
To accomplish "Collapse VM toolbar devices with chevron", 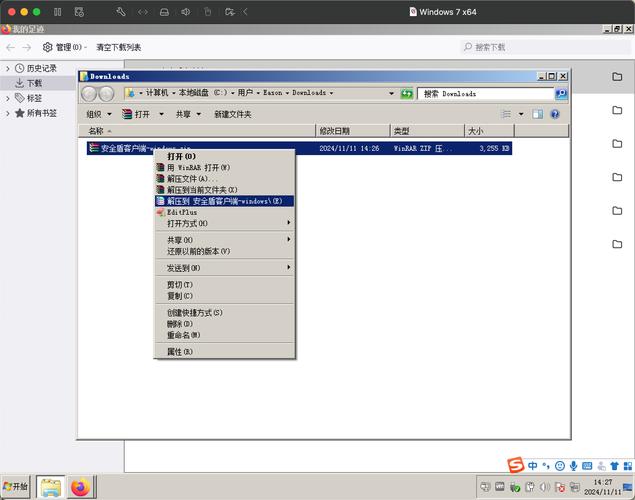I will click(x=245, y=12).
